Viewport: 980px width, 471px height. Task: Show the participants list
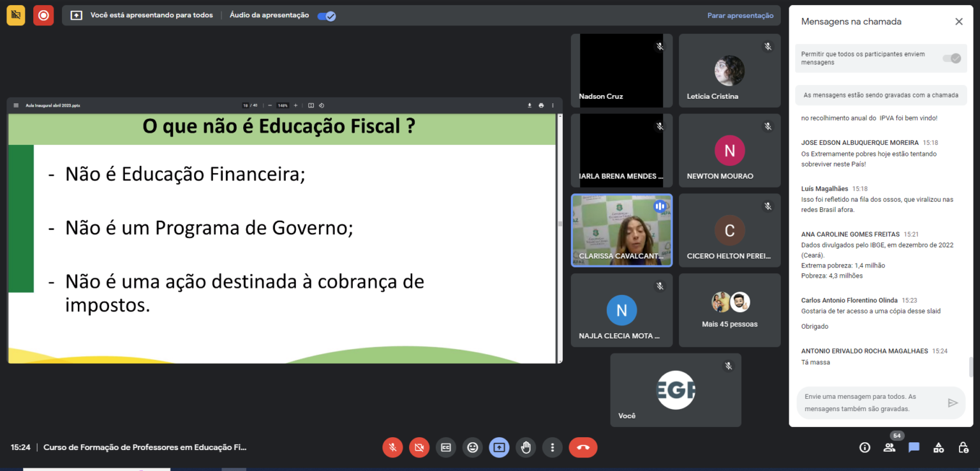coord(889,447)
